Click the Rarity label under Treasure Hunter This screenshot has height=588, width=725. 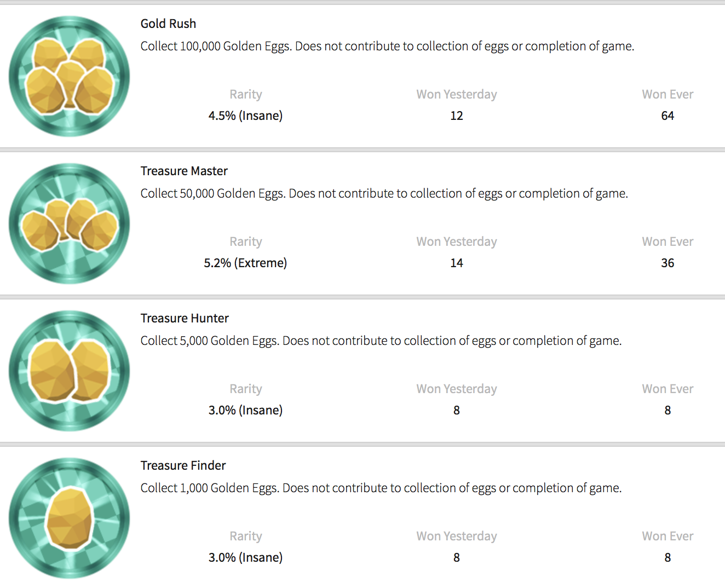point(246,389)
